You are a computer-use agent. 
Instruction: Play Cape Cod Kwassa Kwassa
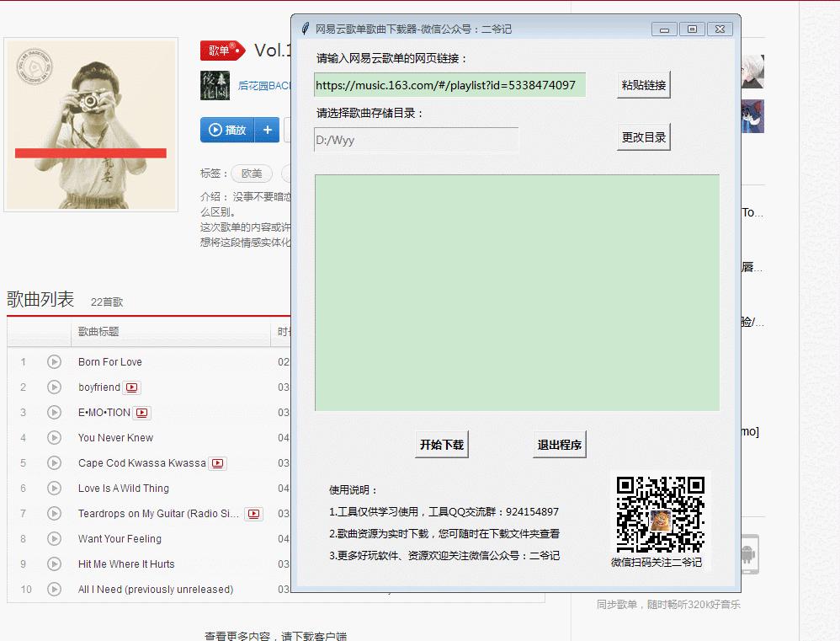click(54, 463)
